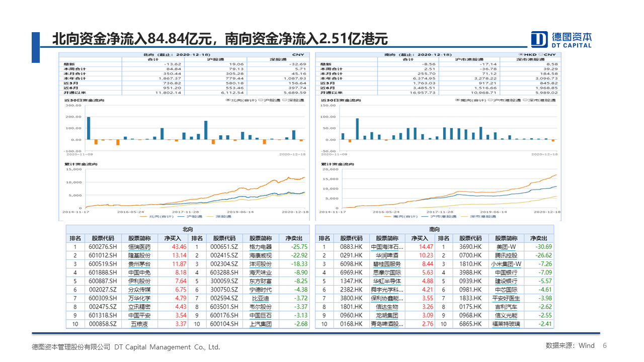Select the 北向(合计) radio button
This screenshot has height=362, width=644.
pos(227,101)
